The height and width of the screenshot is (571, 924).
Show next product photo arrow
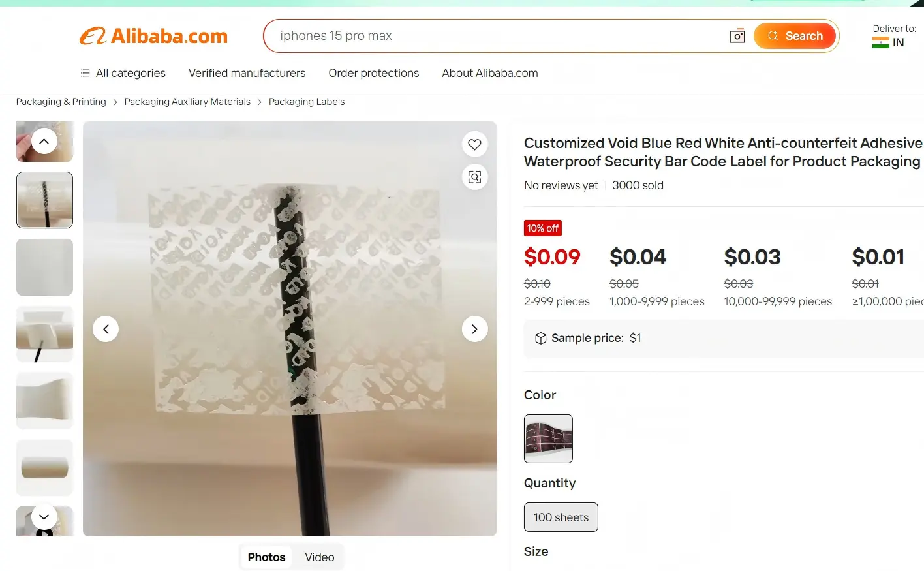(x=474, y=329)
